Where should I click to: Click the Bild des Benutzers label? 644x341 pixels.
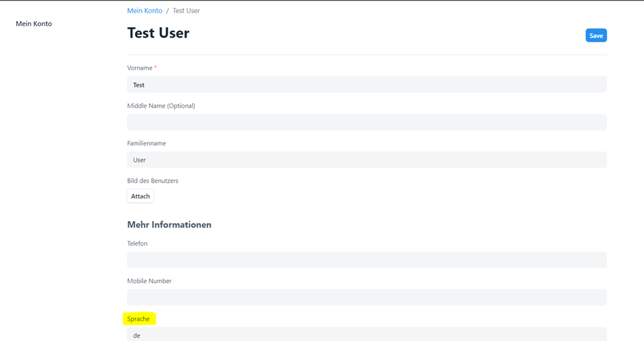(153, 181)
